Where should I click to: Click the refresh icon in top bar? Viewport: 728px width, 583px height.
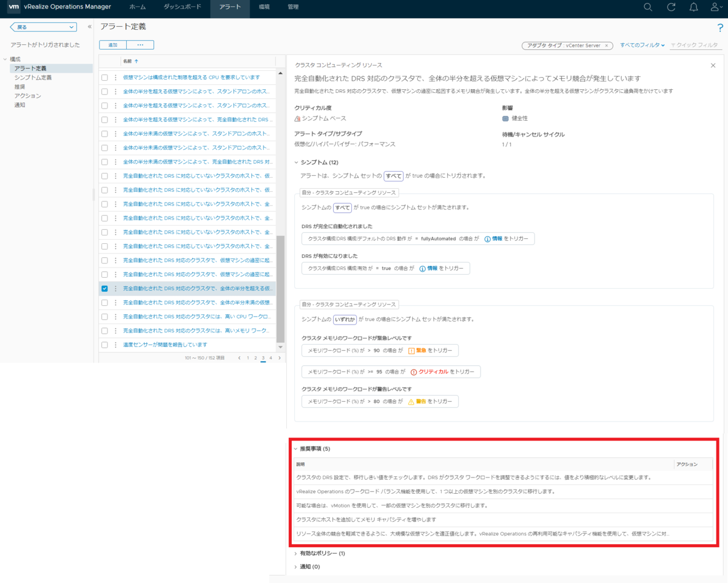[x=671, y=7]
